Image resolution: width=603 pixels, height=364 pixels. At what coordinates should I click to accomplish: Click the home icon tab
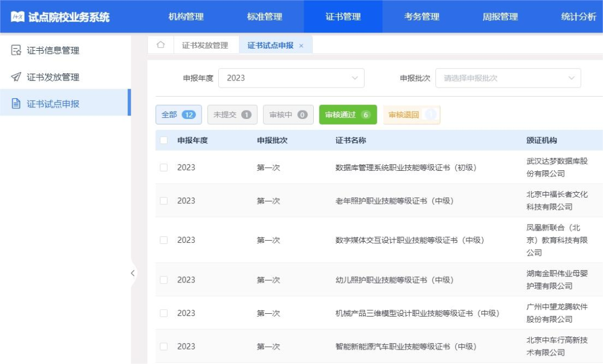coord(161,45)
